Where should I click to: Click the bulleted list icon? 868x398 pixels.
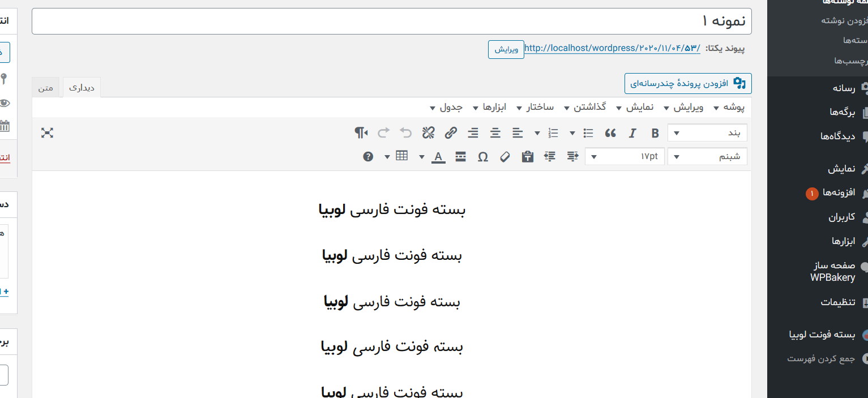[588, 133]
